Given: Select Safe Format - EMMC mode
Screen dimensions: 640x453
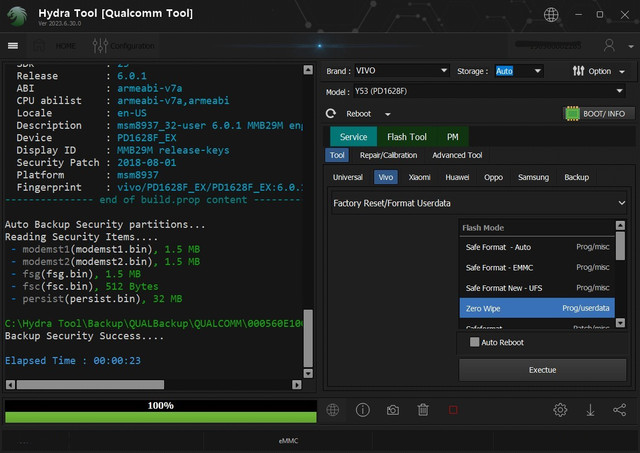Looking at the screenshot, I should (537, 267).
